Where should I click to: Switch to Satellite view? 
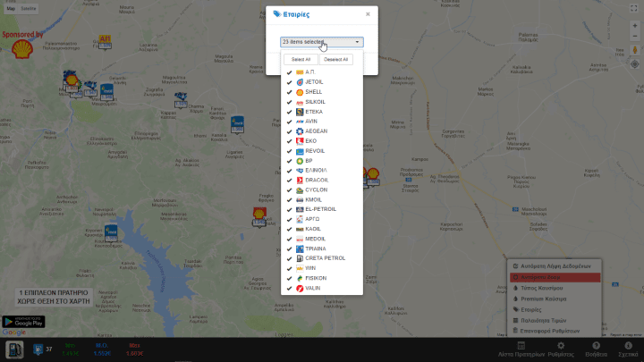[29, 8]
